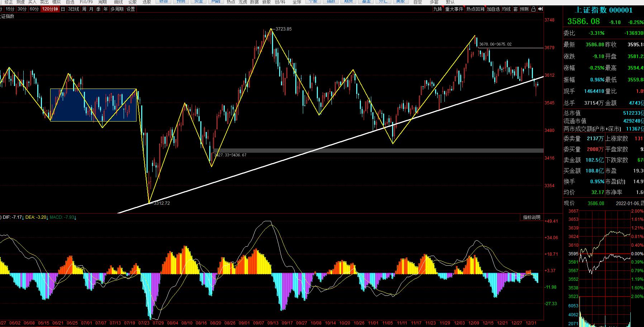Switch to the 周 (weekly) period tab
Image resolution: width=644 pixels, height=327 pixels.
coord(84,9)
